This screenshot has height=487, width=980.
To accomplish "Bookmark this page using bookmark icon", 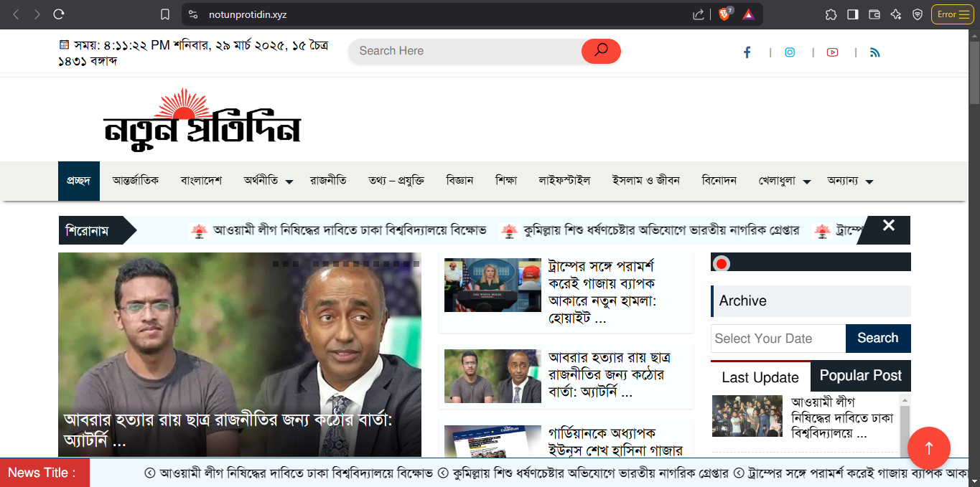I will point(165,14).
